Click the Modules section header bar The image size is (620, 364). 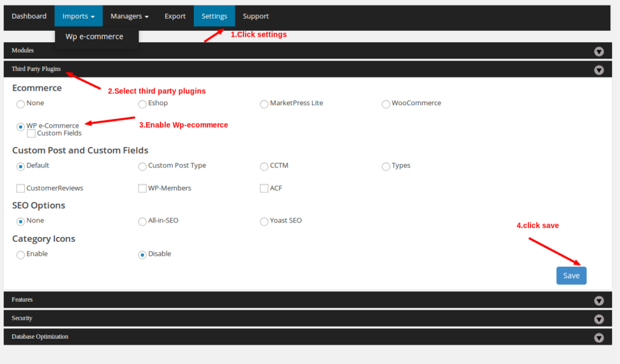308,51
